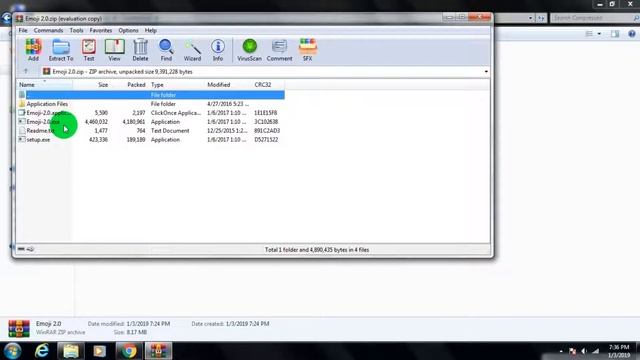Image resolution: width=640 pixels, height=360 pixels.
Task: Click the Delete trash icon
Action: click(140, 50)
